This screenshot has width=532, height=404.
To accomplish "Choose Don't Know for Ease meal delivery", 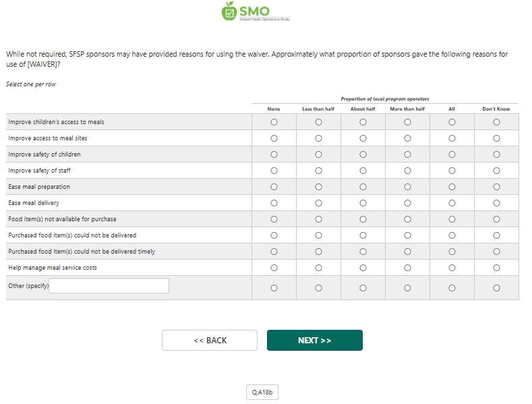I will pos(496,203).
